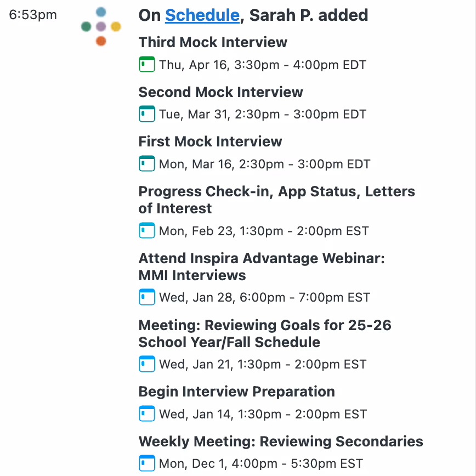Select the Third Mock Interview event title
476x476 pixels.
(x=213, y=42)
